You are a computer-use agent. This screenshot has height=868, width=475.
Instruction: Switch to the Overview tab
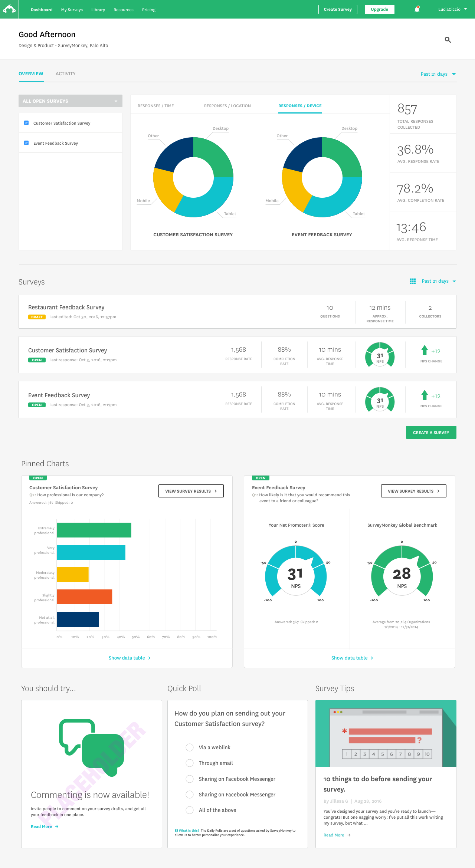tap(31, 74)
